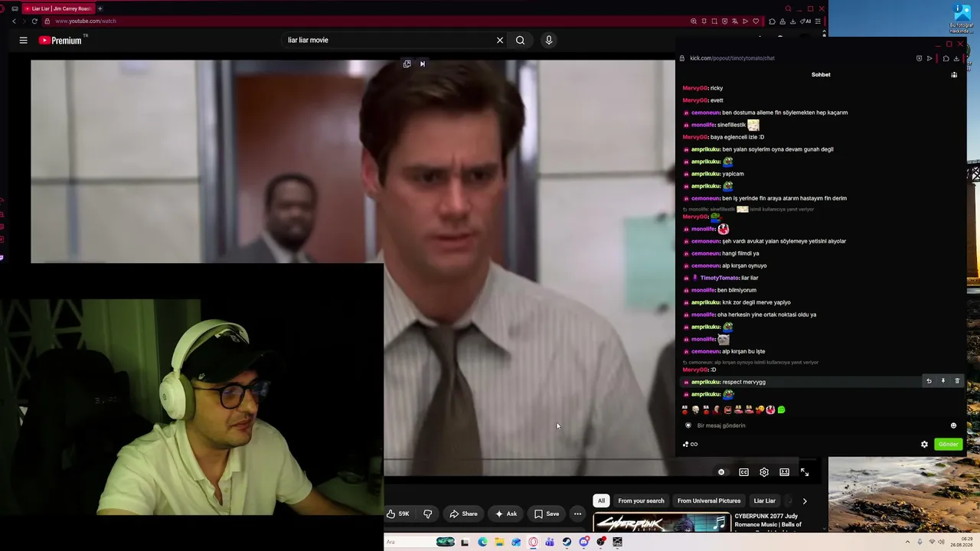Viewport: 980px width, 551px height.
Task: Open File Explorer from the taskbar
Action: tap(499, 542)
